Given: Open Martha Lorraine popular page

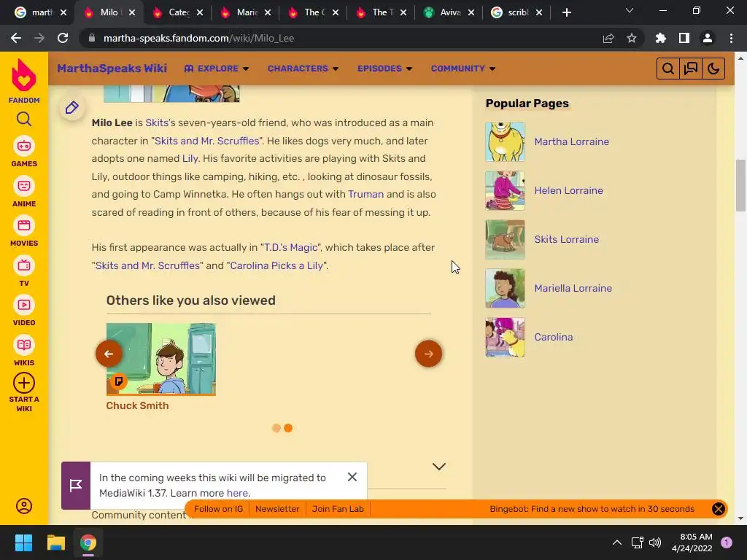Looking at the screenshot, I should (x=571, y=142).
